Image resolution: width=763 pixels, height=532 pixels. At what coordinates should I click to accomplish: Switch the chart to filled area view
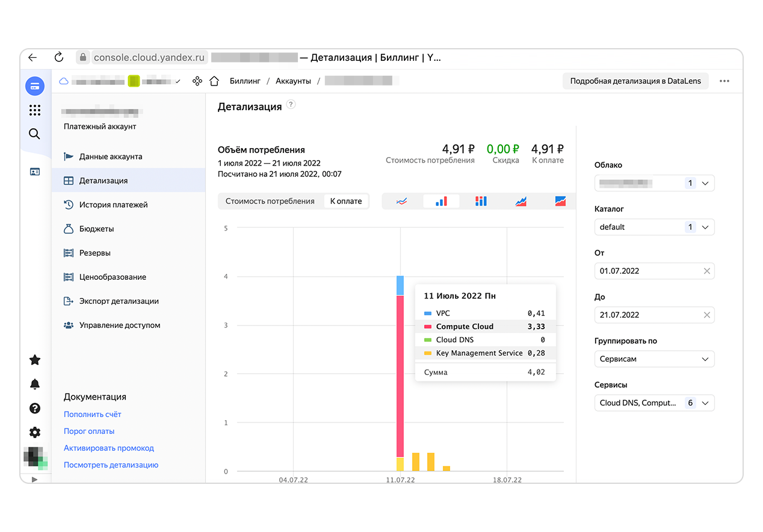[560, 201]
